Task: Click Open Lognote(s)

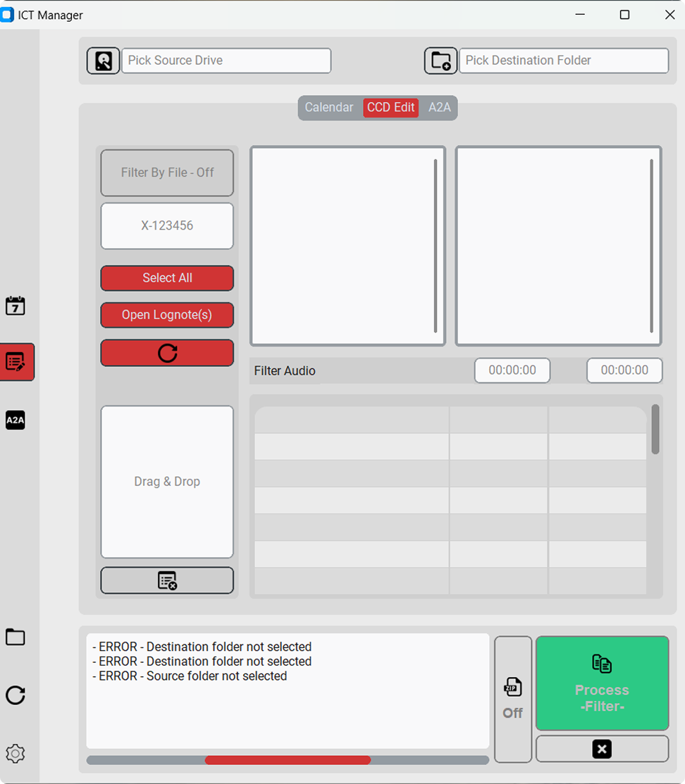Action: coord(167,315)
